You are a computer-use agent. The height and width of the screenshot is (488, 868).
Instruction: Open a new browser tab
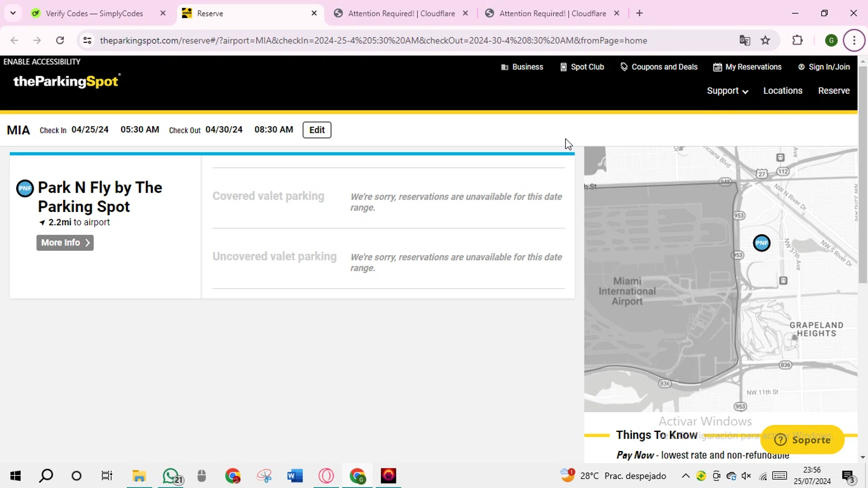639,13
